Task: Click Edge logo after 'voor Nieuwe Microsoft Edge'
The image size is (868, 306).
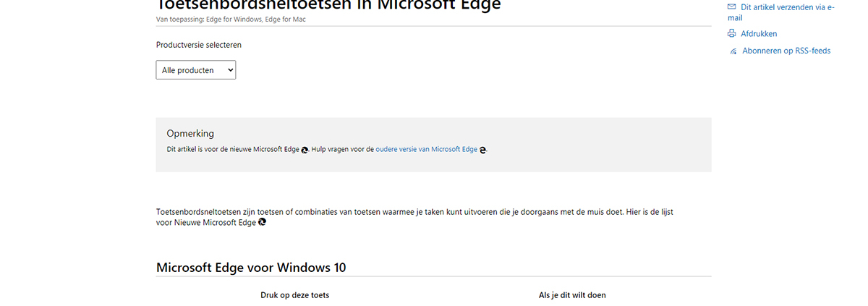Action: [x=262, y=223]
